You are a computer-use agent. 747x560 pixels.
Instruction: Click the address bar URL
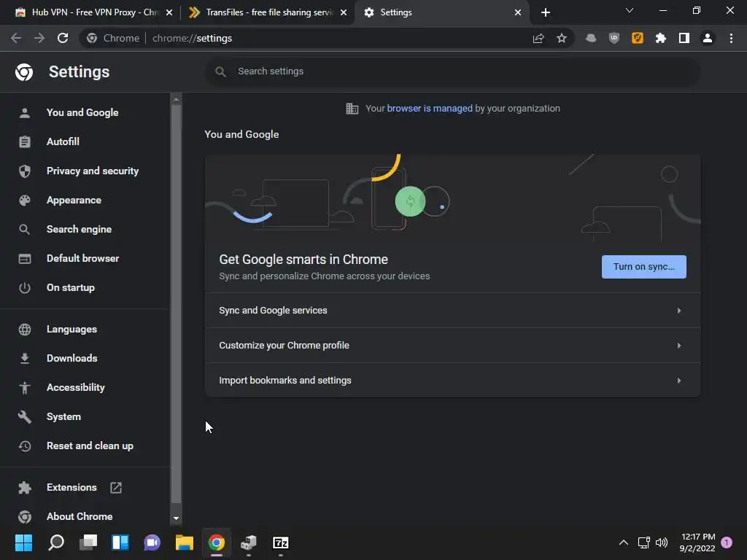(x=192, y=38)
